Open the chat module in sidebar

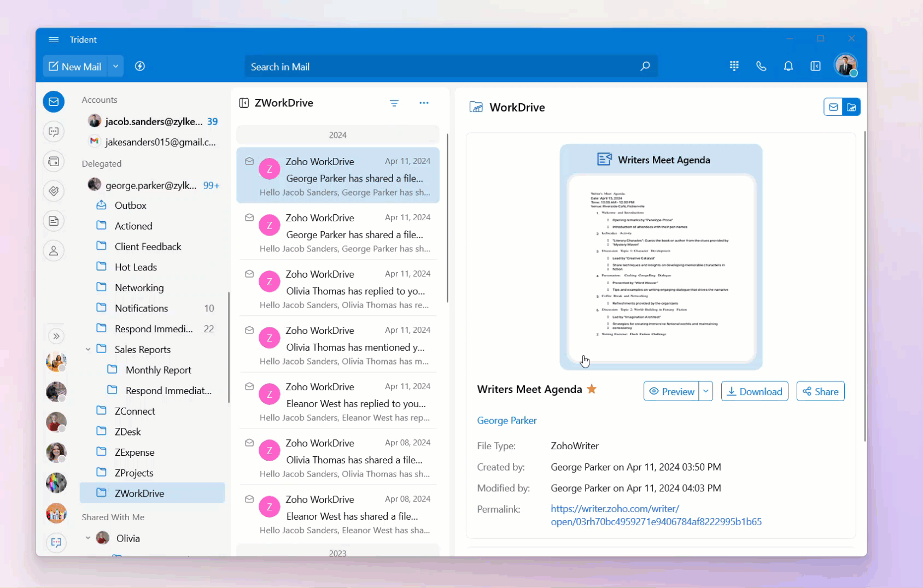click(54, 131)
